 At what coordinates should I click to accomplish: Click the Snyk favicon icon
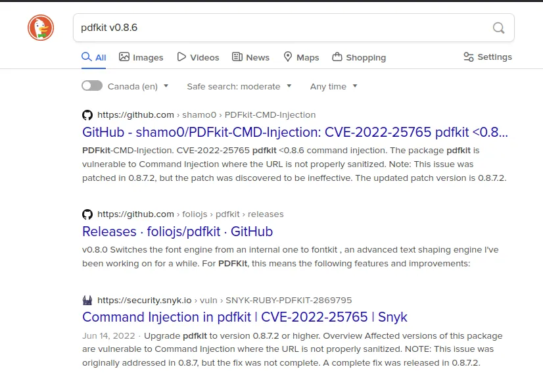[x=87, y=300]
